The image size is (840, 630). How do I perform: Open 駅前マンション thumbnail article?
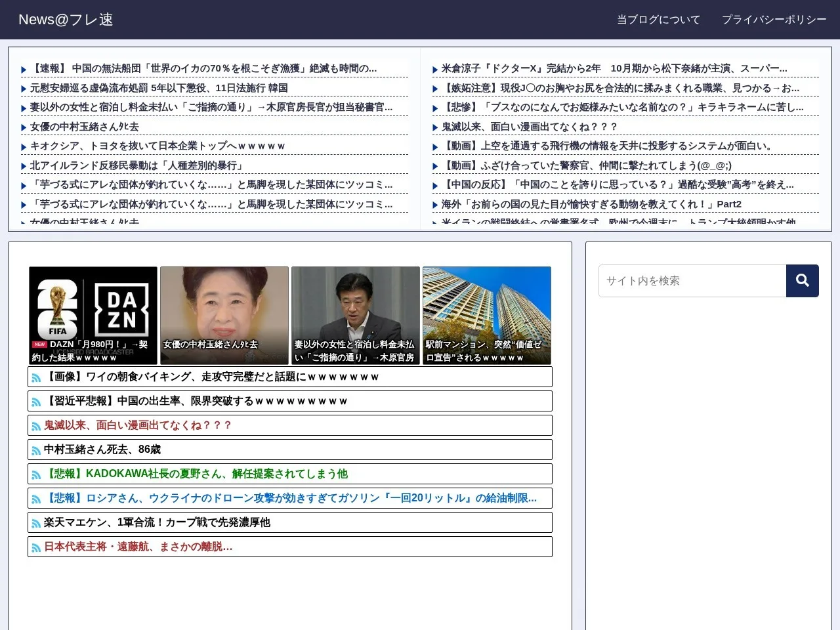[x=487, y=316]
